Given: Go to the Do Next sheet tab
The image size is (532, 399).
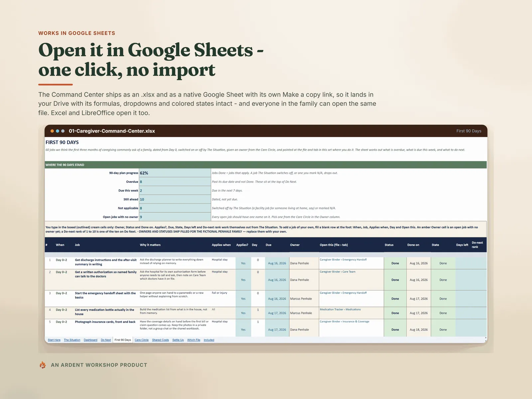Looking at the screenshot, I should pyautogui.click(x=106, y=340).
